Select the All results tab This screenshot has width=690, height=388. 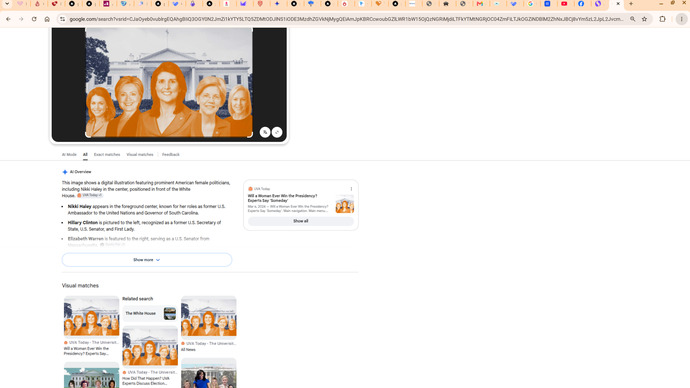click(85, 155)
